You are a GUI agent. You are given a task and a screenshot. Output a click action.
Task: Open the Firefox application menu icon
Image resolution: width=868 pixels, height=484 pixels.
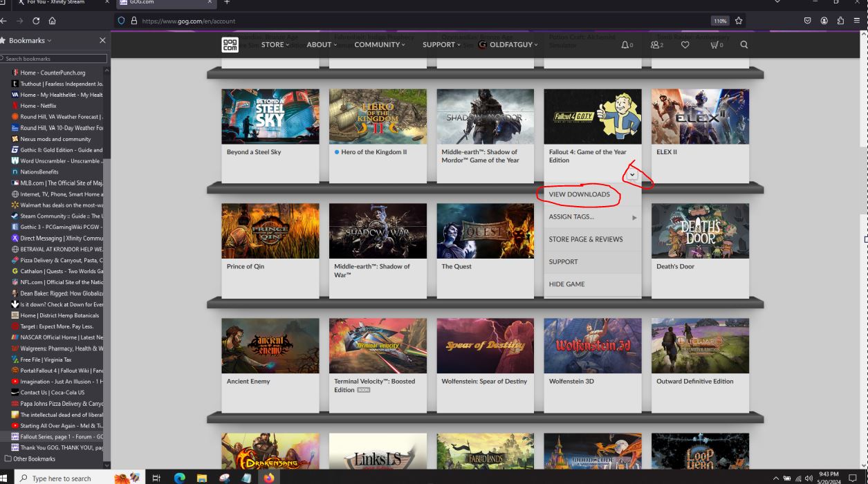pos(857,21)
